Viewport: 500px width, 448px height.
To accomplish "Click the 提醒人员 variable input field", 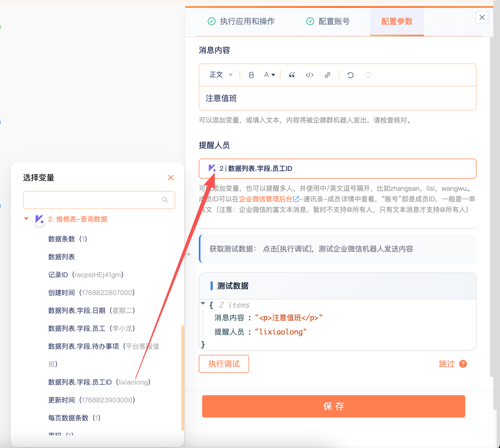I will point(338,169).
